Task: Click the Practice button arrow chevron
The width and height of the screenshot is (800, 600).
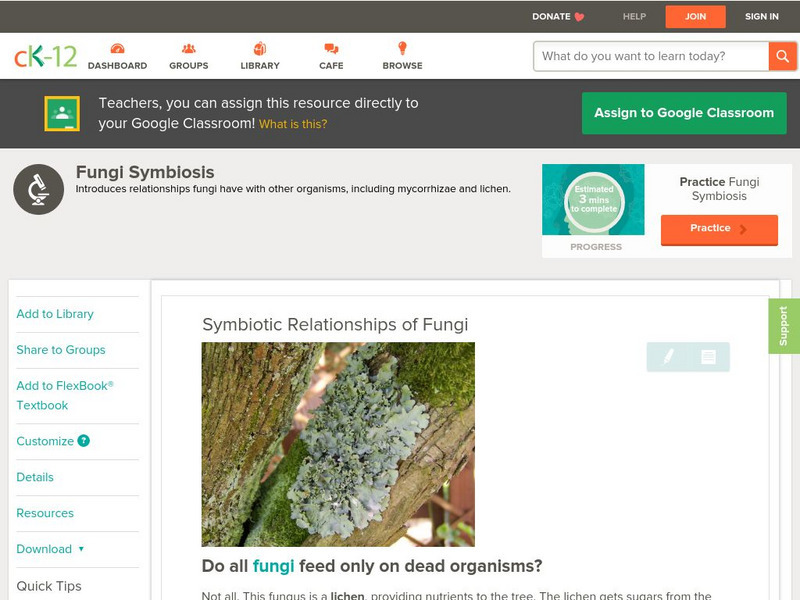Action: (x=743, y=229)
